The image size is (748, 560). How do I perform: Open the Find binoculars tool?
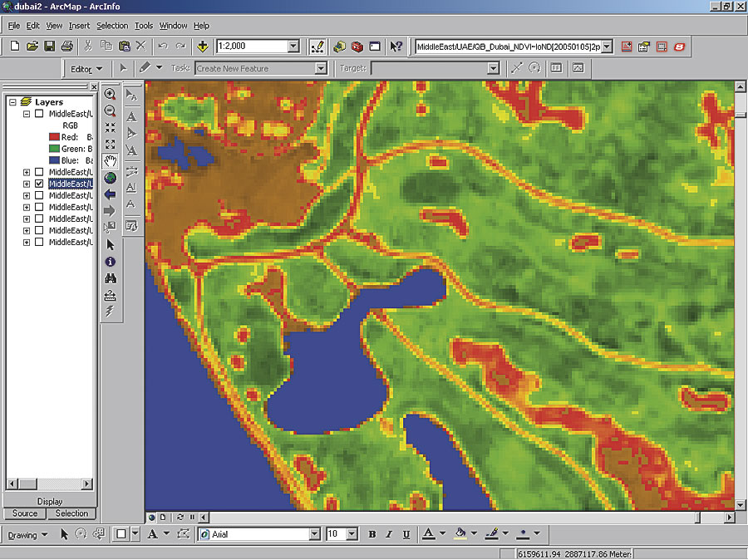[111, 278]
